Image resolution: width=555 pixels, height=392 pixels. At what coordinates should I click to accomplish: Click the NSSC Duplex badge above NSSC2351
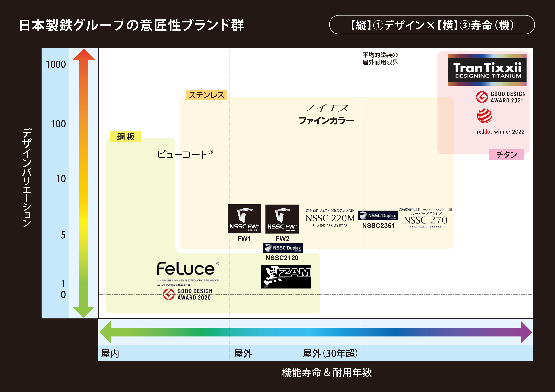click(378, 215)
